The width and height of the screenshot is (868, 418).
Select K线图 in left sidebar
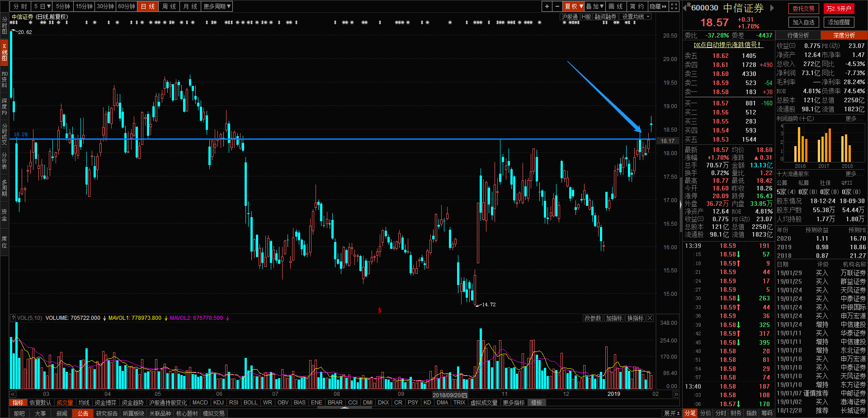click(4, 52)
